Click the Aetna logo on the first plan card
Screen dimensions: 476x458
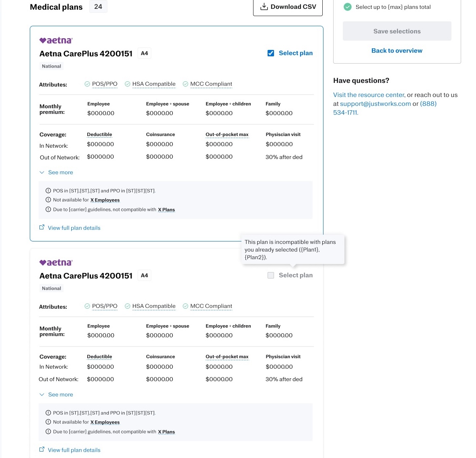click(56, 40)
